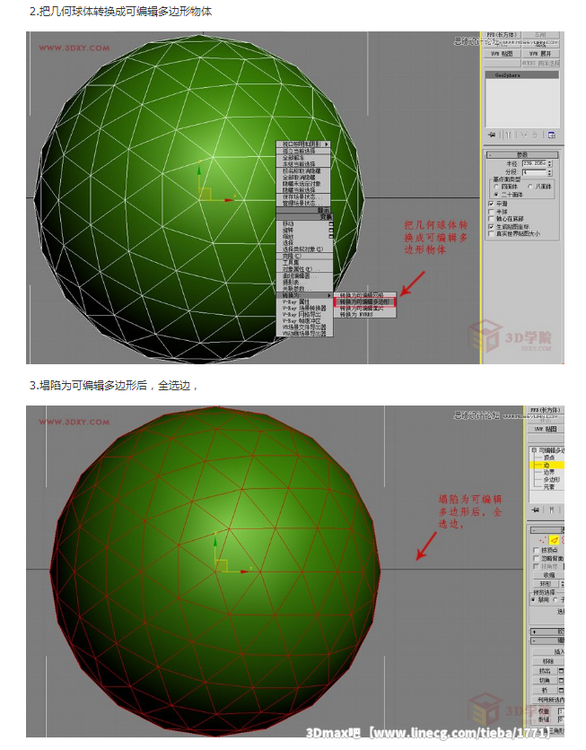
Task: Pin the stack icon below the 可编辑多边形 tree
Action: point(535,510)
